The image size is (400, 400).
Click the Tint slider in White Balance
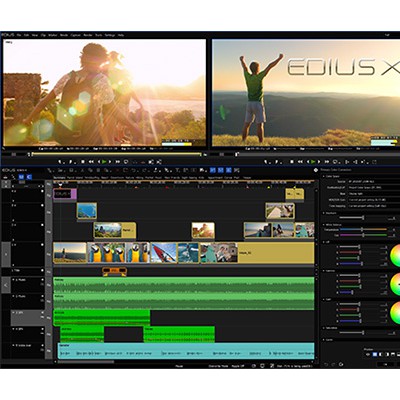(x=363, y=235)
